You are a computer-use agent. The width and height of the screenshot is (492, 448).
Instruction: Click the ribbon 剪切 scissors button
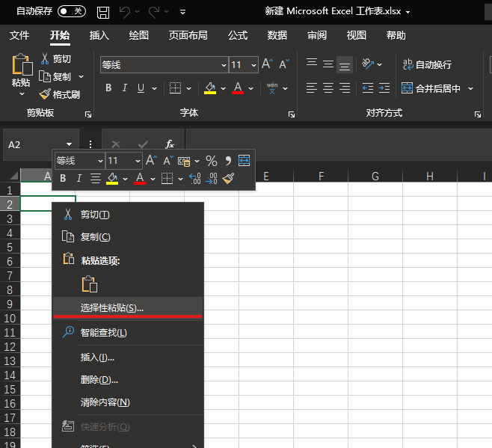coord(55,58)
